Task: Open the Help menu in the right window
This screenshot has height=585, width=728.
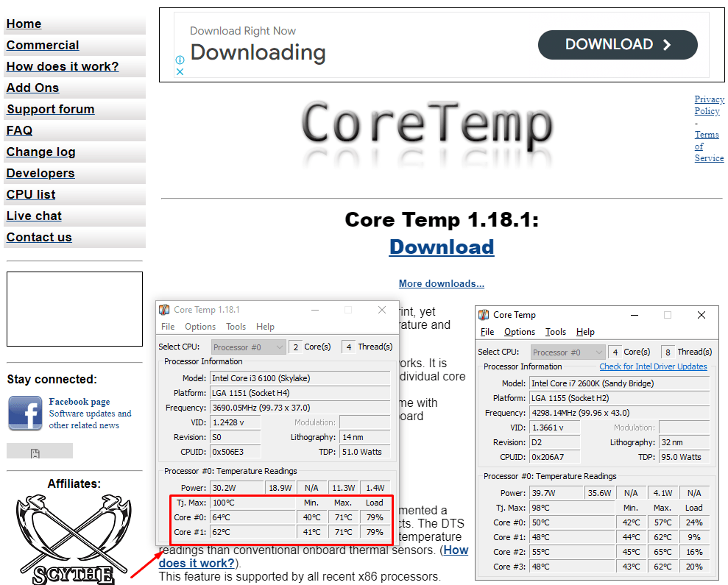Action: (x=585, y=331)
